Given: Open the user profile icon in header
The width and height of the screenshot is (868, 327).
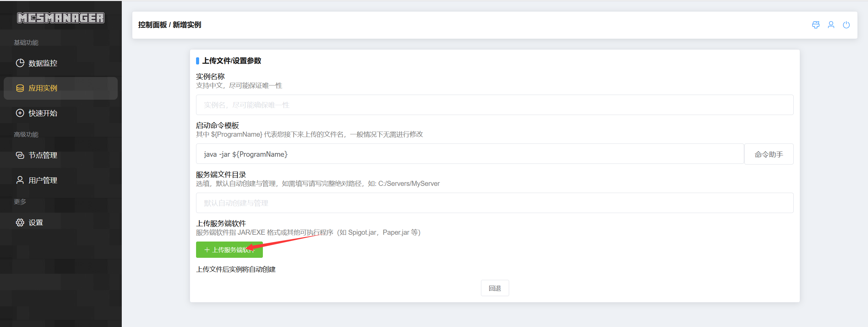Looking at the screenshot, I should pos(831,25).
